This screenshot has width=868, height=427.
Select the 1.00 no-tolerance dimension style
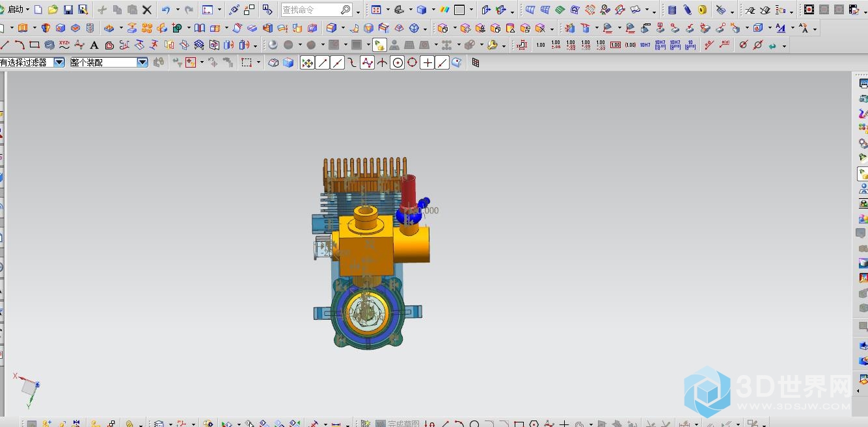pos(541,45)
